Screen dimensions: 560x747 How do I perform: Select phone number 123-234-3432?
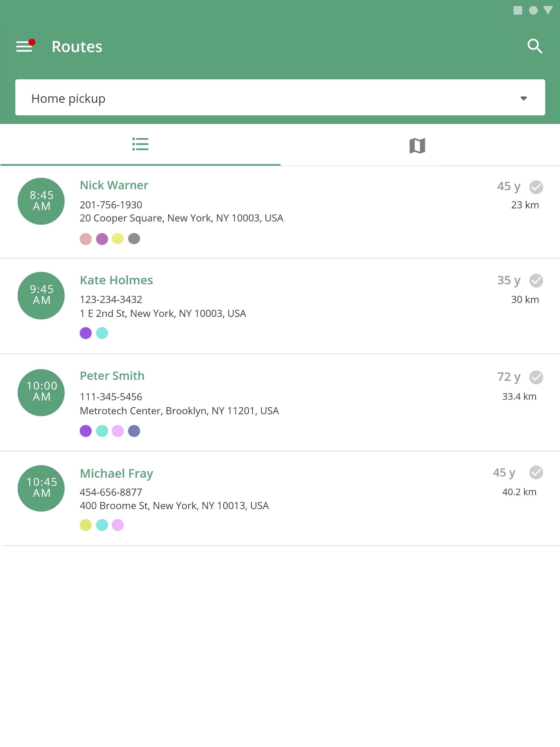click(111, 300)
